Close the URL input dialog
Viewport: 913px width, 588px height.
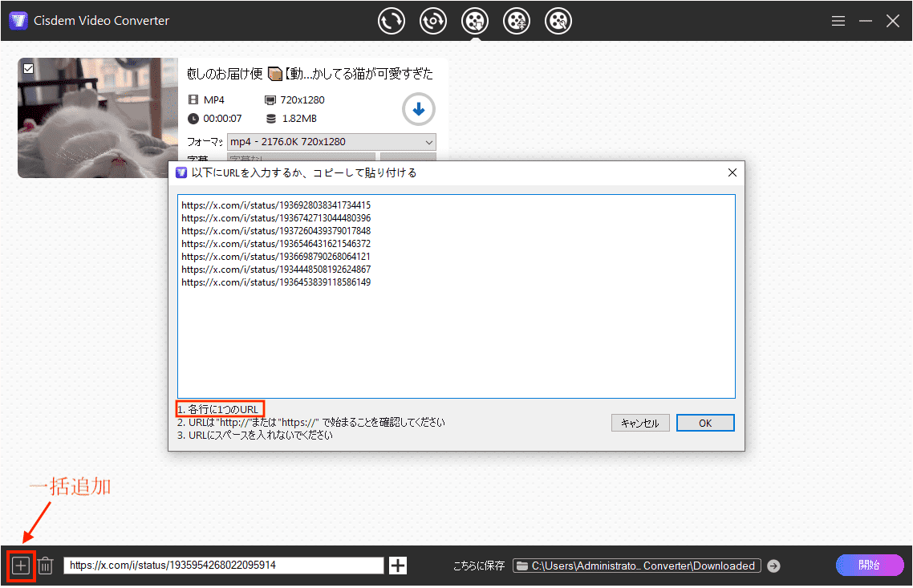point(732,172)
